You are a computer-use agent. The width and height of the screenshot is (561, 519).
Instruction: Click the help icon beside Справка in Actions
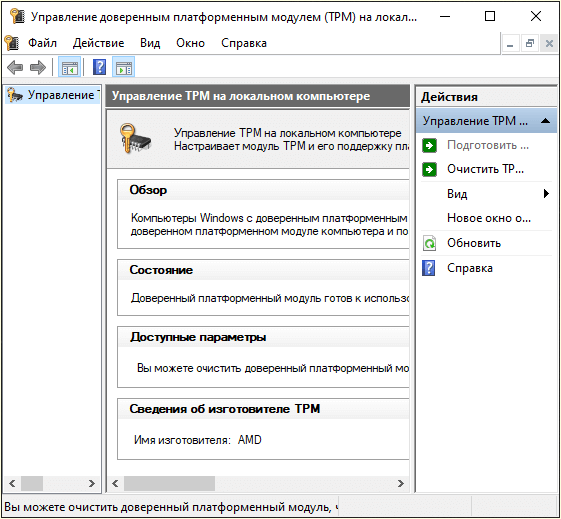[429, 268]
